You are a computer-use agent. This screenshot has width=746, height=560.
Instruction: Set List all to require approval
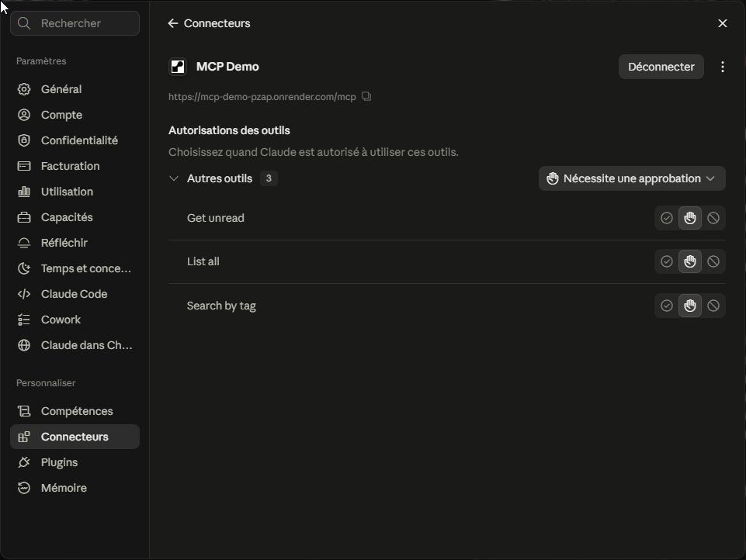pos(690,261)
